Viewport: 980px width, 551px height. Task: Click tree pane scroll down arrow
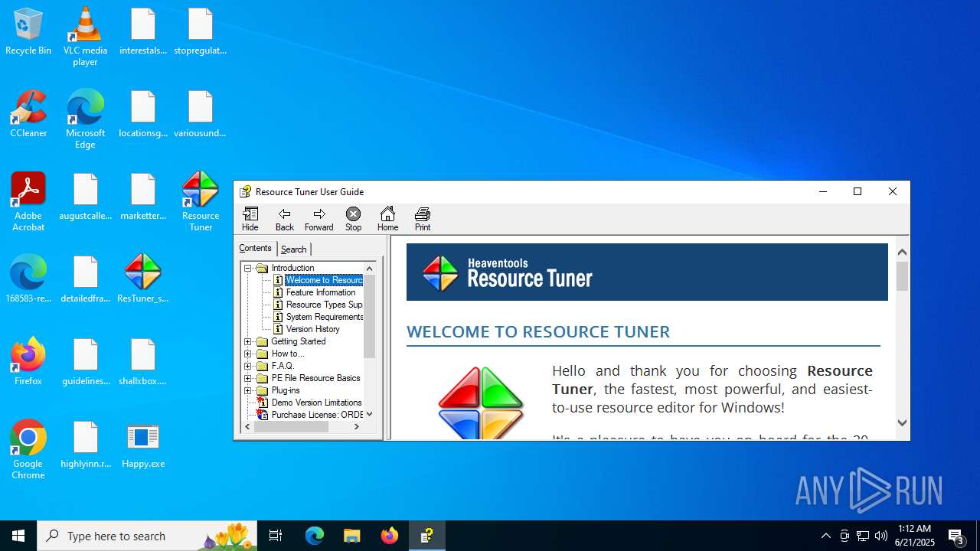pos(370,414)
